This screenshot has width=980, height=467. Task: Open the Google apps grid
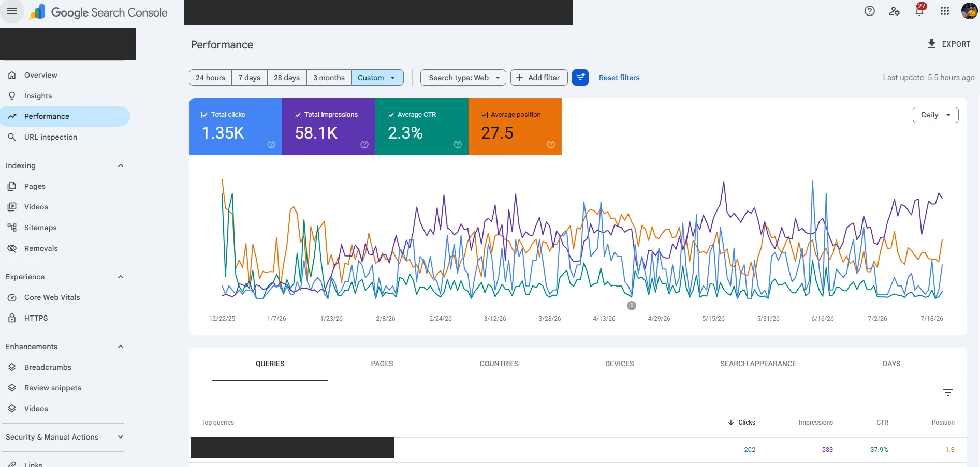[945, 11]
